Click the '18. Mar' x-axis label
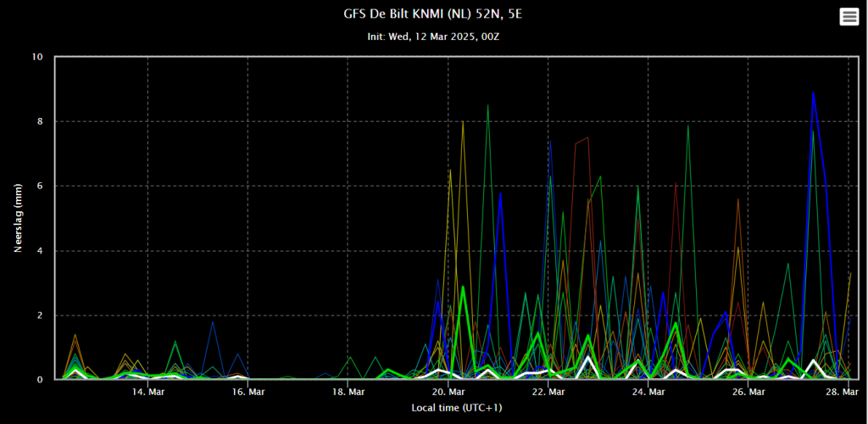The height and width of the screenshot is (424, 868). [348, 393]
